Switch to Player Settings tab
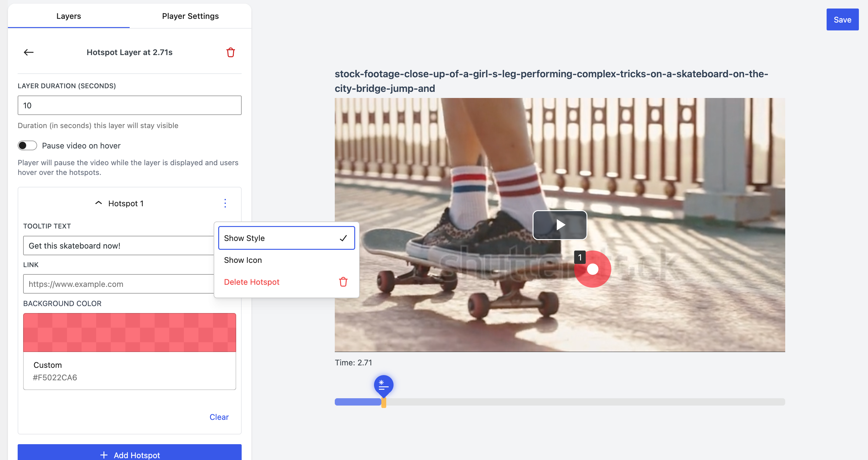Screen dimensions: 868x460 coord(191,16)
